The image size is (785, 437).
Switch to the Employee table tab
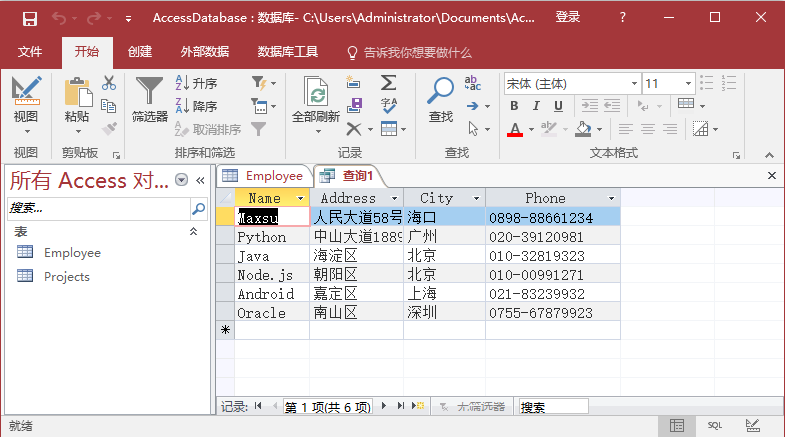263,176
